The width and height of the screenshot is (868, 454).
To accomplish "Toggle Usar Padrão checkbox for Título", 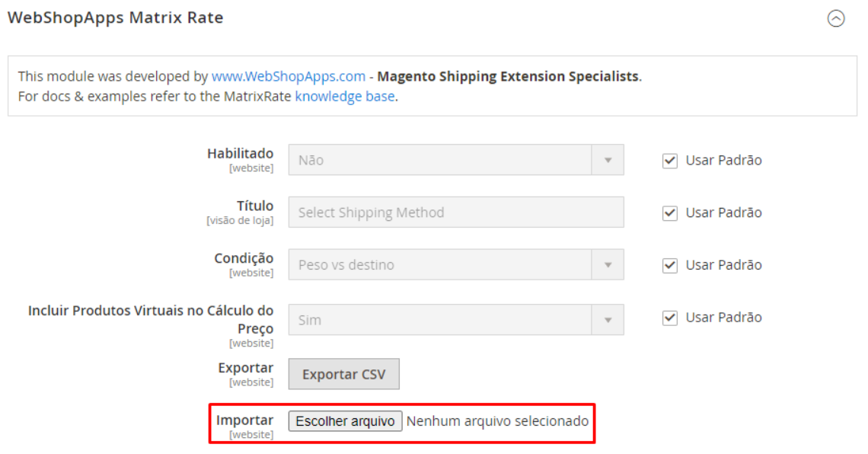I will pyautogui.click(x=670, y=213).
